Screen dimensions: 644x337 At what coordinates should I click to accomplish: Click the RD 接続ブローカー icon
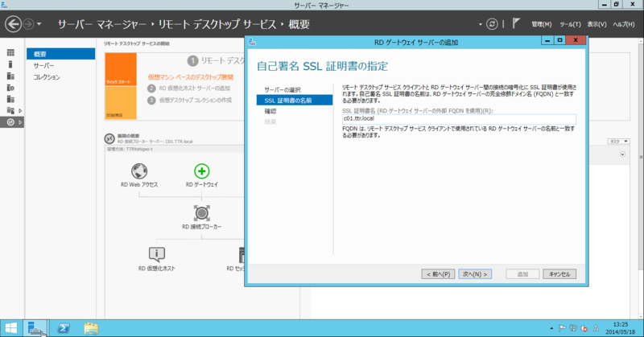tap(202, 213)
